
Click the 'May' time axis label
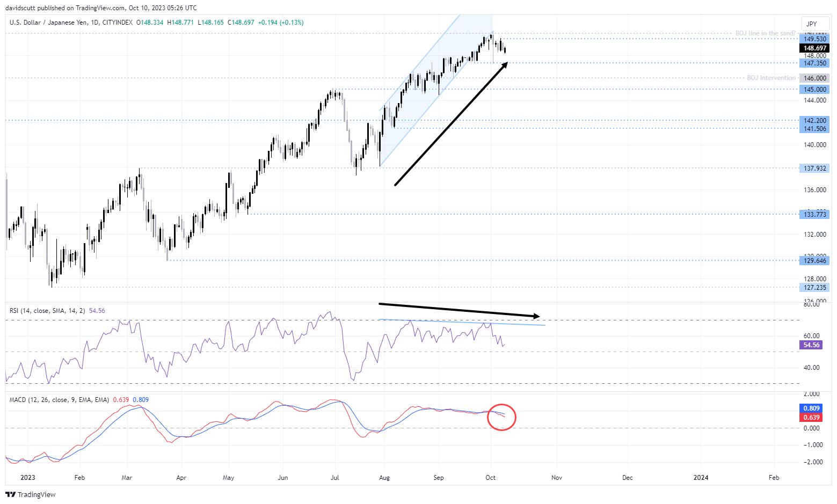[228, 478]
